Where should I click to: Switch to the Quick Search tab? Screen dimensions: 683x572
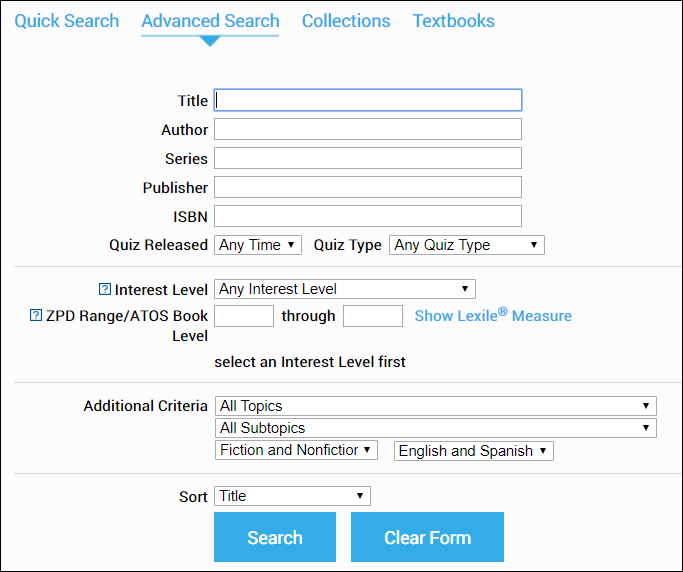tap(66, 21)
